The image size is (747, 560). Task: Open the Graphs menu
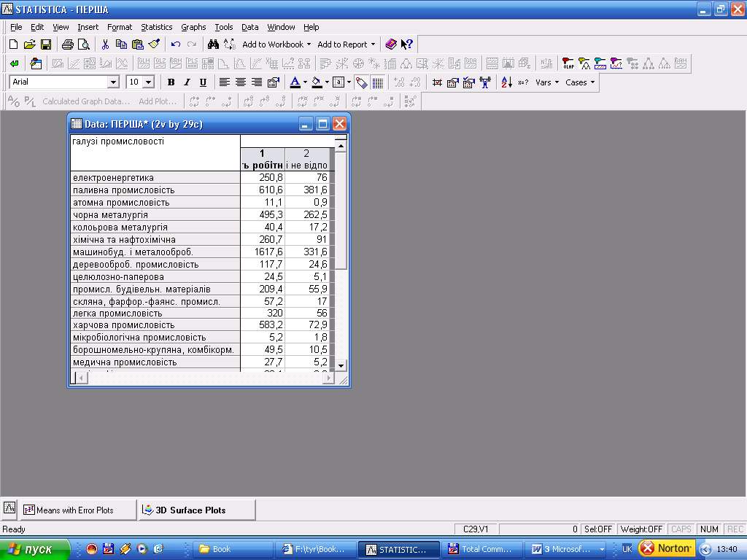coord(193,27)
